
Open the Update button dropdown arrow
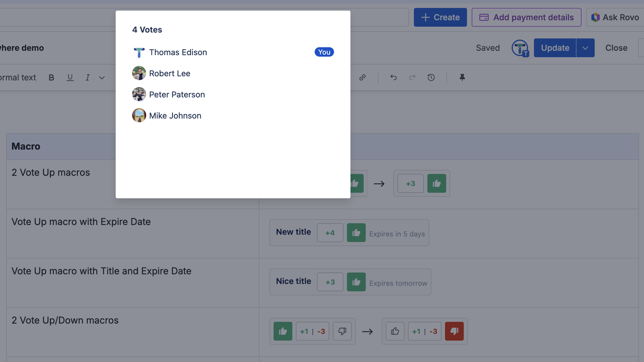coord(585,48)
